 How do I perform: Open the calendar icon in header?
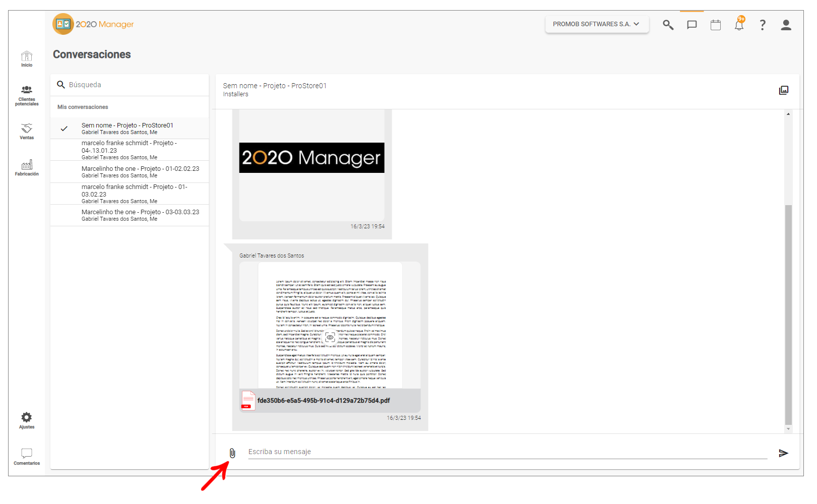click(x=716, y=25)
